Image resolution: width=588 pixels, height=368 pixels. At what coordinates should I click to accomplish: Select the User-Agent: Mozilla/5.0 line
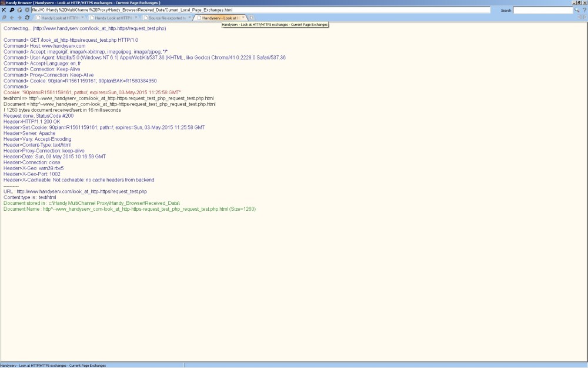click(x=145, y=58)
